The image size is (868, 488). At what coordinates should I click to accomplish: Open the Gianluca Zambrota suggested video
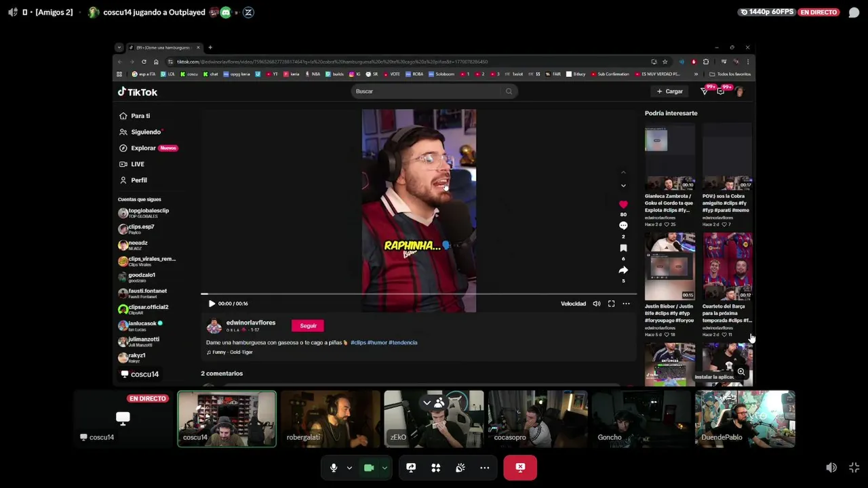[669, 157]
